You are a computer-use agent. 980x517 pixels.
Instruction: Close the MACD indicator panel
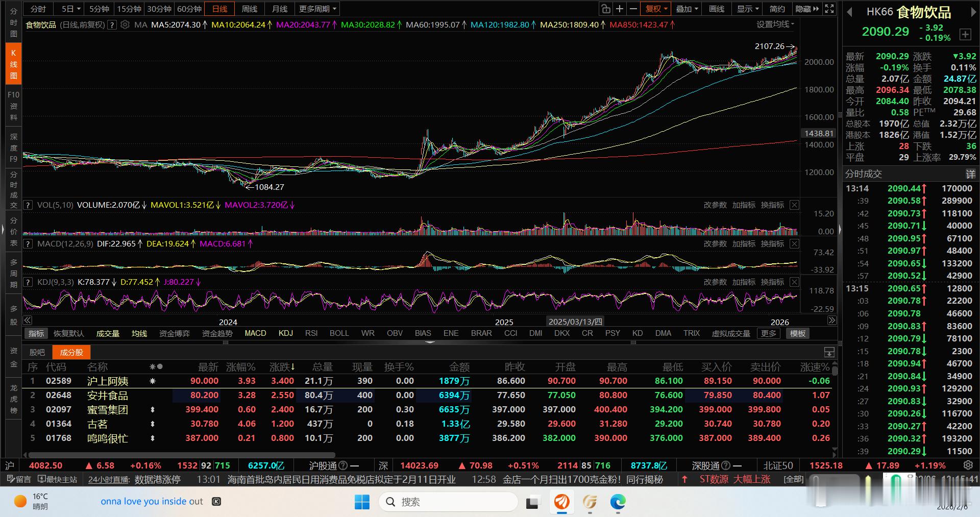click(794, 243)
